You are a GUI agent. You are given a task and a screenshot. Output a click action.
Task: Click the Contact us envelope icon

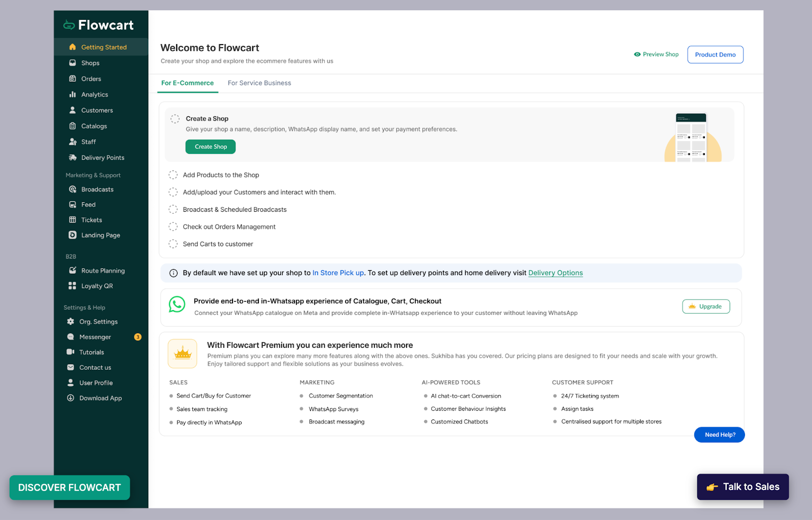coord(71,367)
